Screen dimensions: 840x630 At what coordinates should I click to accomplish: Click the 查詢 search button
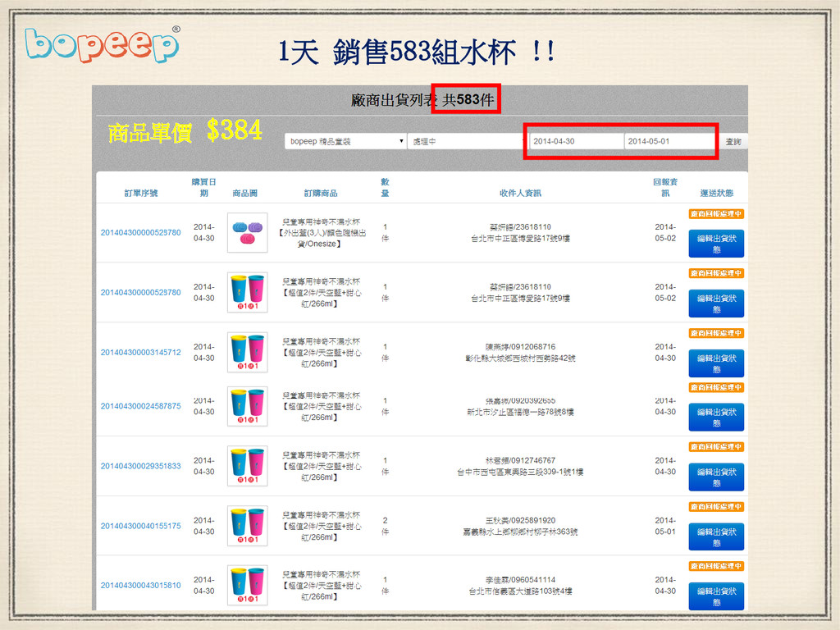click(x=733, y=142)
